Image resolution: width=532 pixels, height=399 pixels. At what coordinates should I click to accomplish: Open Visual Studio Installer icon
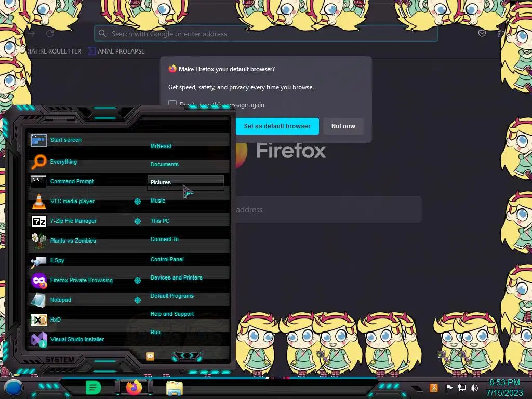pos(38,340)
